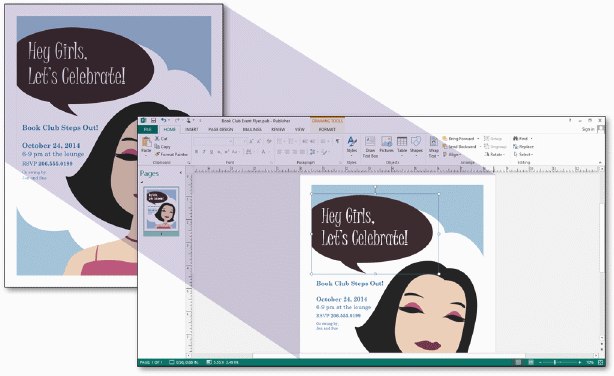Toggle Superscript formatting
Image resolution: width=614 pixels, height=376 pixels.
227,152
